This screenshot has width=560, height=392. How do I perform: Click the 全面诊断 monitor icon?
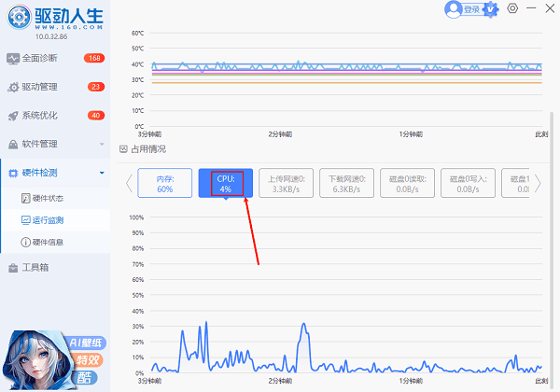(x=13, y=58)
